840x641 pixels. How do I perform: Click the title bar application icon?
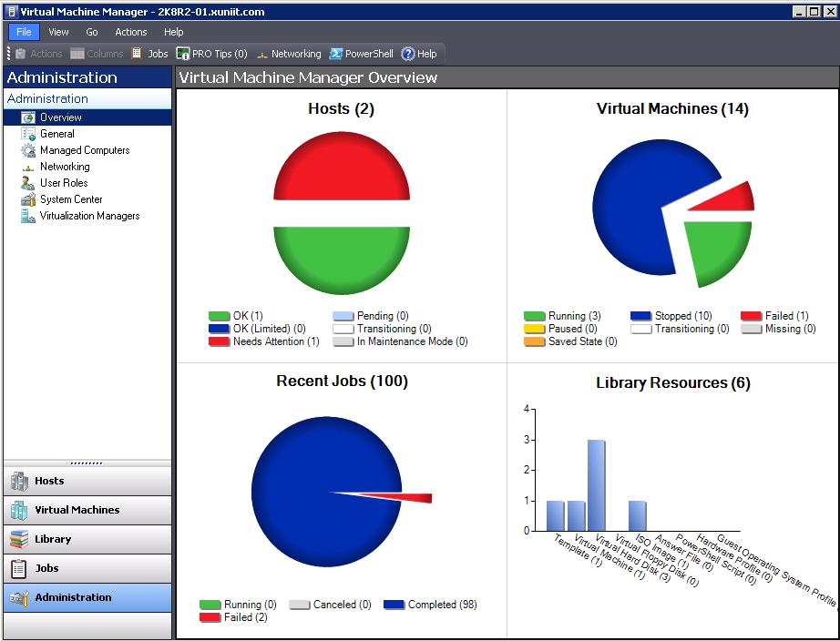click(x=11, y=11)
